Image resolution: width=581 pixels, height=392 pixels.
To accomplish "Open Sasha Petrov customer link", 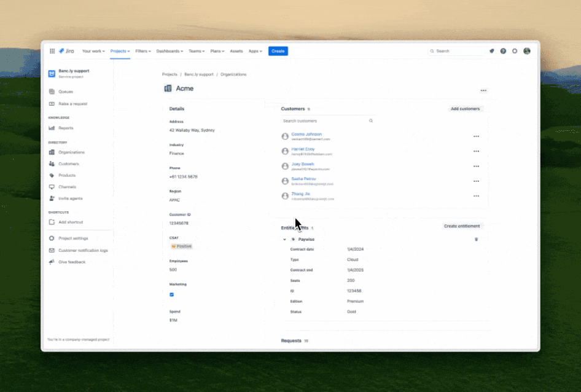I will [x=303, y=179].
